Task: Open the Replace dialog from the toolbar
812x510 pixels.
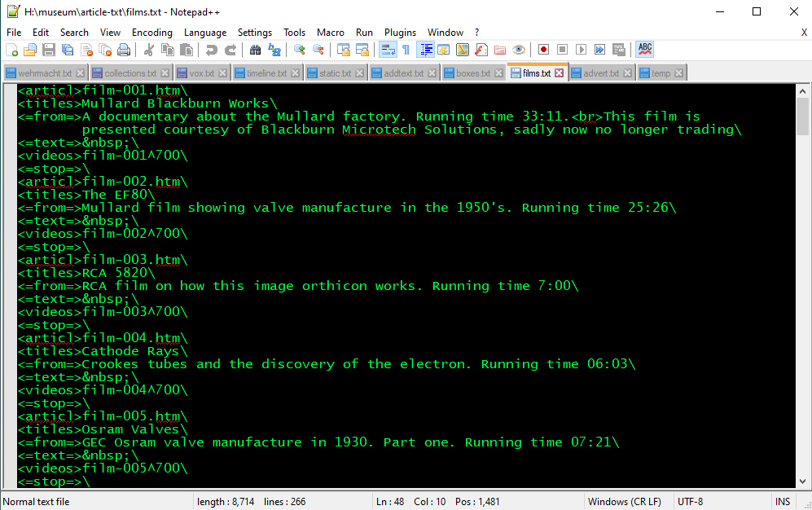Action: coord(274,50)
